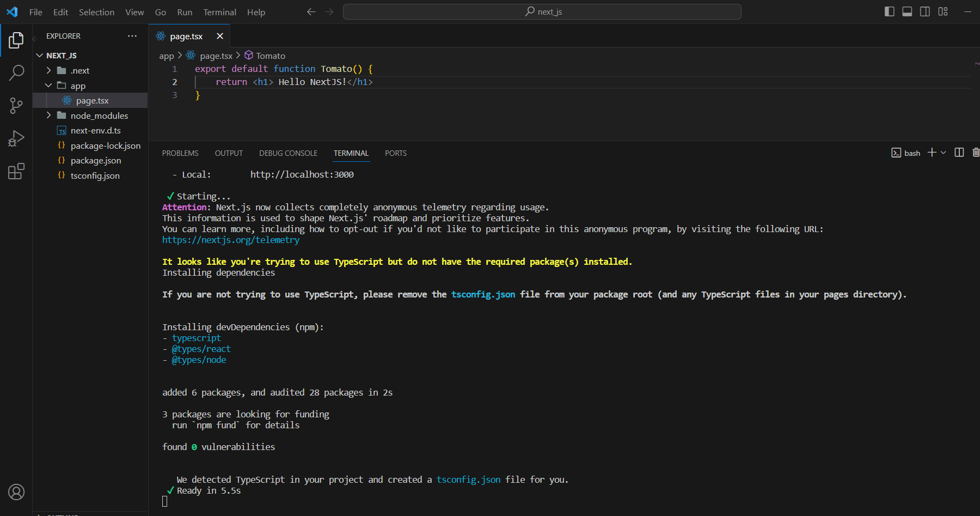This screenshot has height=516, width=980.
Task: Kill the terminal with trash icon
Action: (x=976, y=153)
